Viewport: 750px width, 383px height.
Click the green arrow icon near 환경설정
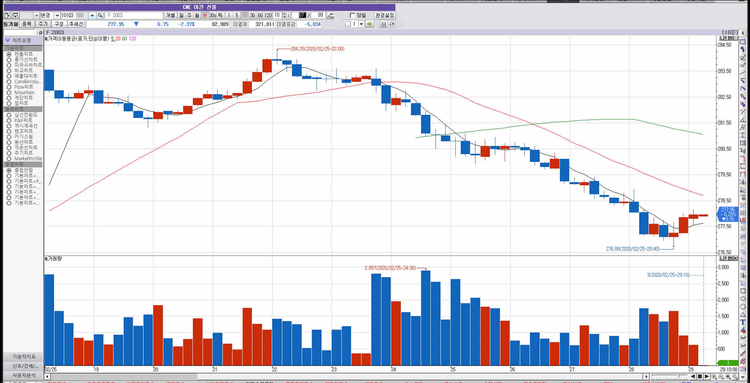point(369,24)
